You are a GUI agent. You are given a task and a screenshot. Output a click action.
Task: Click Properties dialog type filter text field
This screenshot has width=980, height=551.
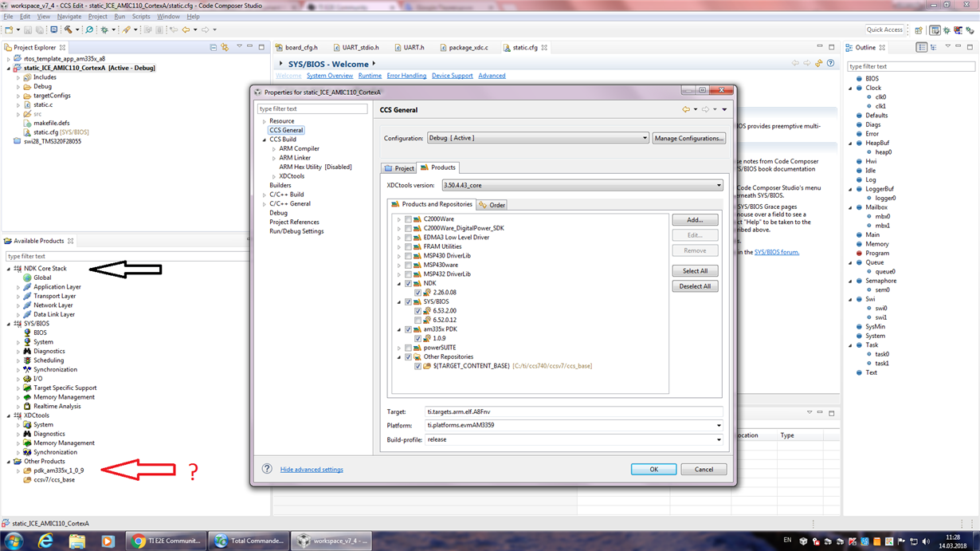pos(312,108)
